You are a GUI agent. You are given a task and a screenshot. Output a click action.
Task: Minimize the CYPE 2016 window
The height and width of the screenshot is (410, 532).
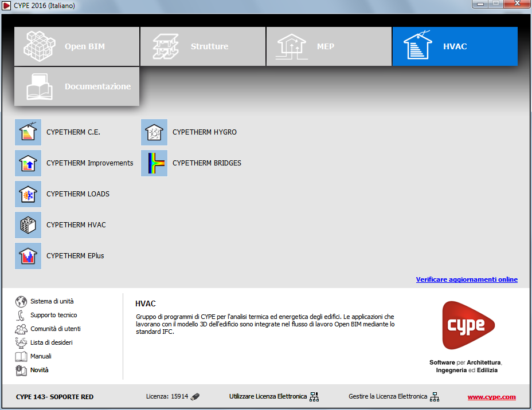480,4
